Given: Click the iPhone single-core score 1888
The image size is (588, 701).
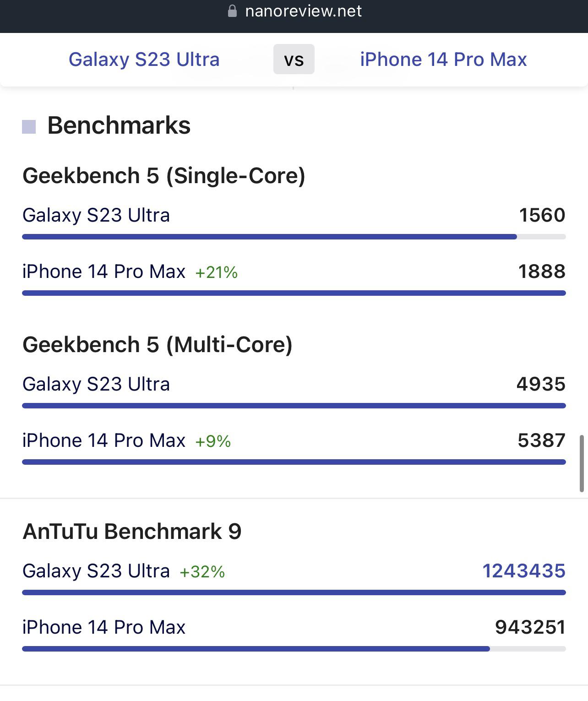Looking at the screenshot, I should (542, 272).
